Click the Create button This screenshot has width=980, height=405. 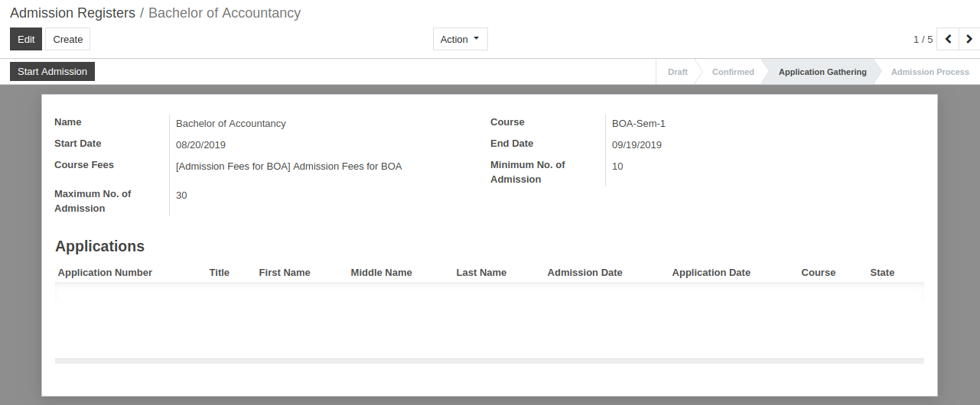click(x=68, y=39)
